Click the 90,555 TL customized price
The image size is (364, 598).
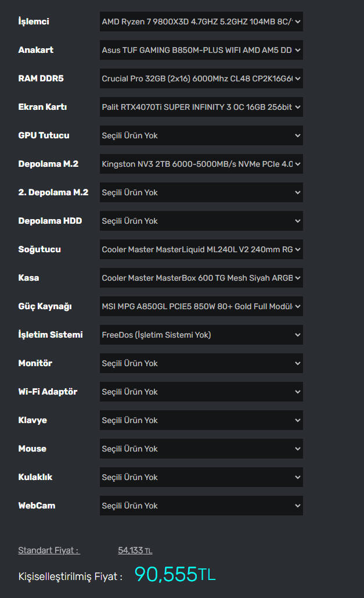click(x=175, y=575)
